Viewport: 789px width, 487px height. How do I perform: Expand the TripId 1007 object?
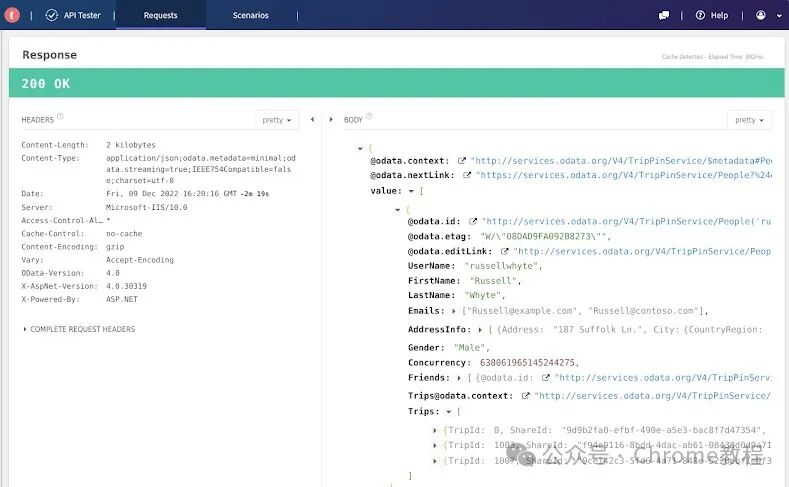click(x=435, y=461)
